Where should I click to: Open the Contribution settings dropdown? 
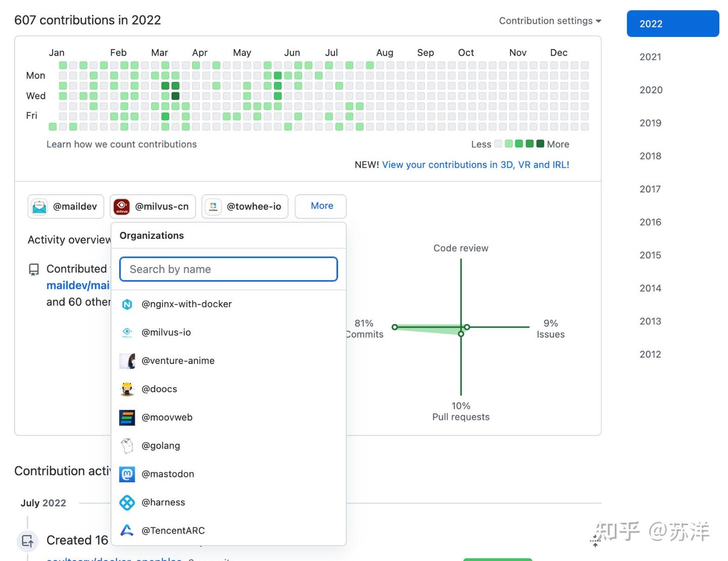click(x=550, y=21)
